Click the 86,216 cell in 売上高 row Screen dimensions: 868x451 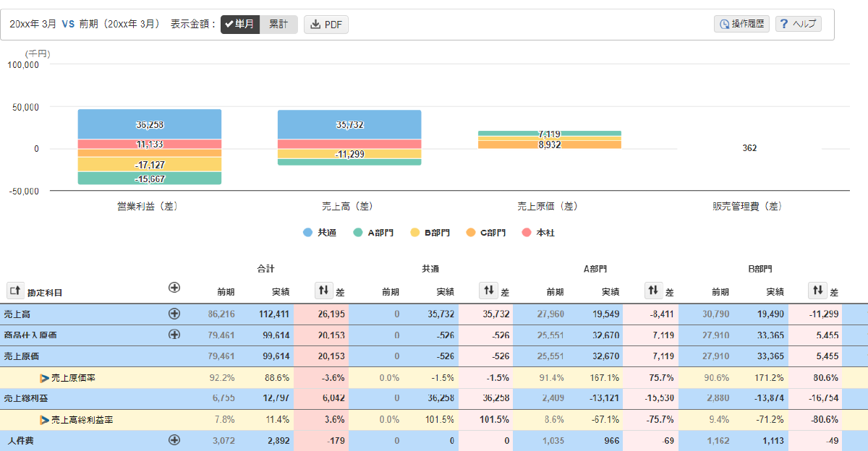click(221, 314)
